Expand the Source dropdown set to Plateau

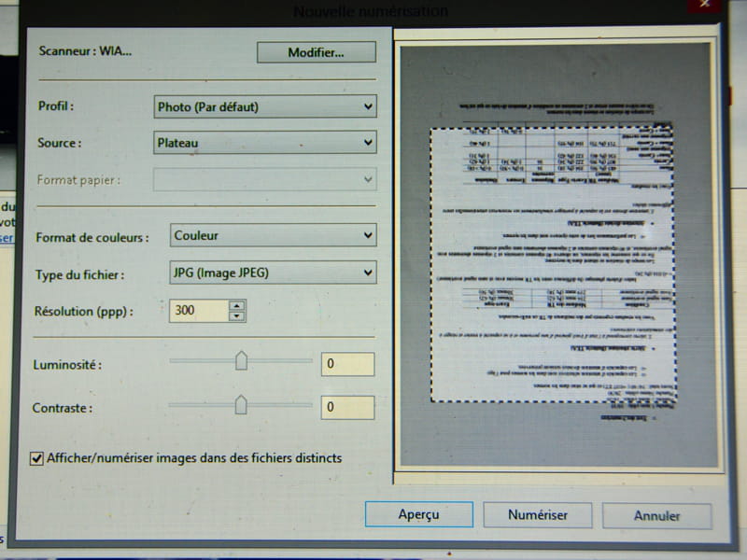[x=264, y=143]
